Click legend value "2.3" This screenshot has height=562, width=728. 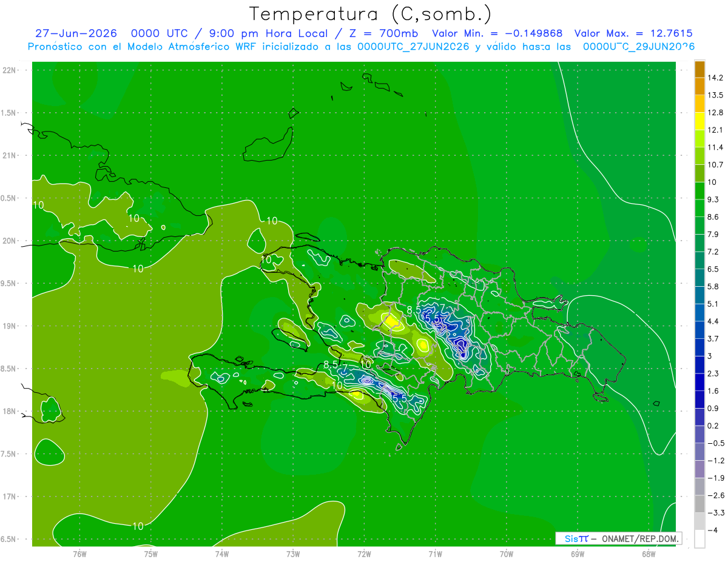[713, 373]
